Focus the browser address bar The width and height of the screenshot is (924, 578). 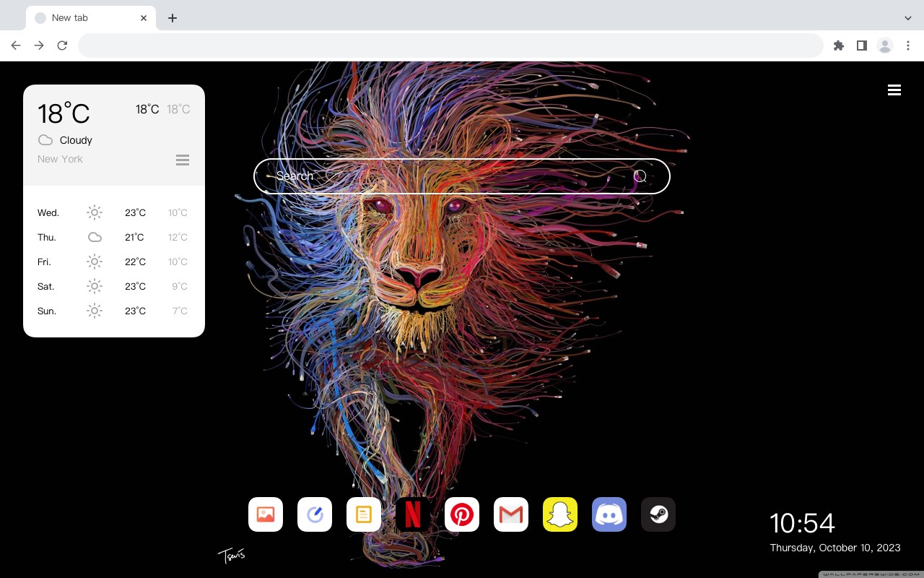[450, 46]
